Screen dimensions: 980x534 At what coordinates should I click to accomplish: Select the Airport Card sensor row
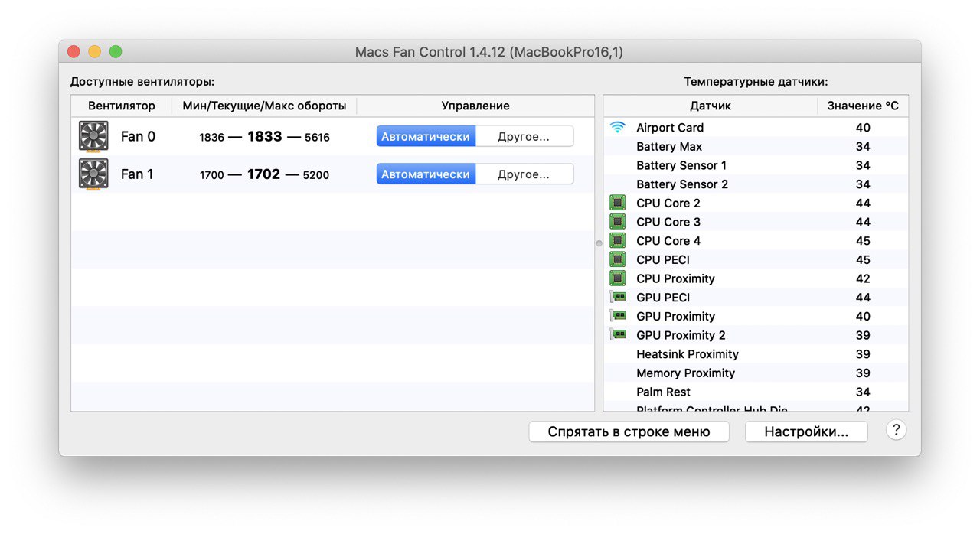756,128
